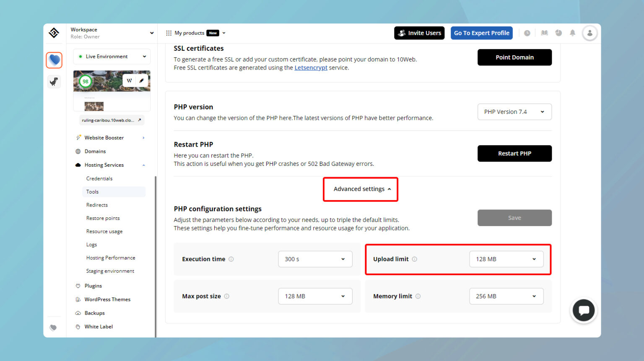Open the notifications bell icon
644x361 pixels.
(573, 33)
